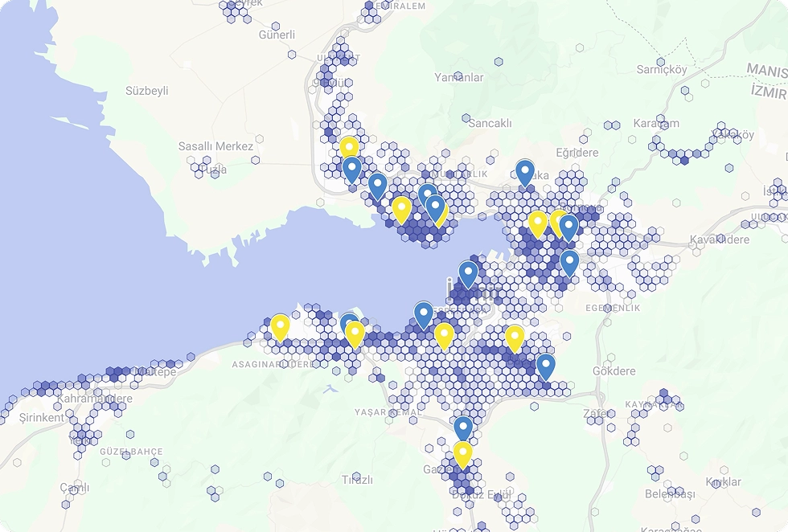The height and width of the screenshot is (532, 788).
Task: Click blue pin on southern shore of bay
Action: coord(424,315)
